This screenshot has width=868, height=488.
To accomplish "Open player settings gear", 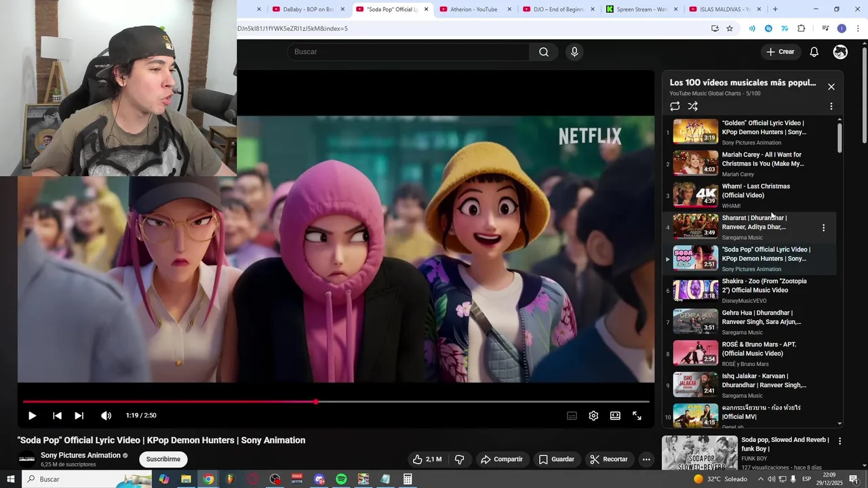I will pyautogui.click(x=593, y=416).
